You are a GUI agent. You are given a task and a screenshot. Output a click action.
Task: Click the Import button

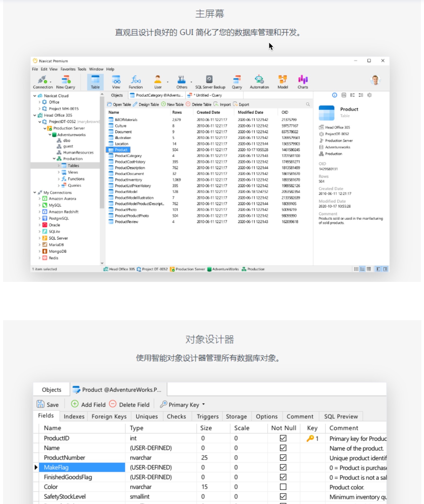point(222,104)
